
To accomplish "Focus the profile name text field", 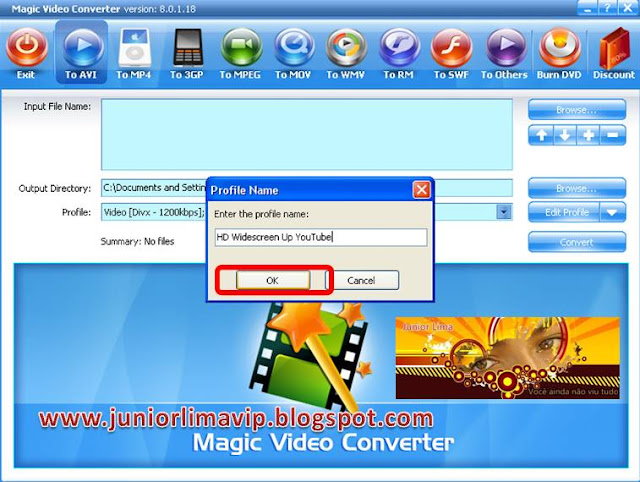I will (x=321, y=237).
